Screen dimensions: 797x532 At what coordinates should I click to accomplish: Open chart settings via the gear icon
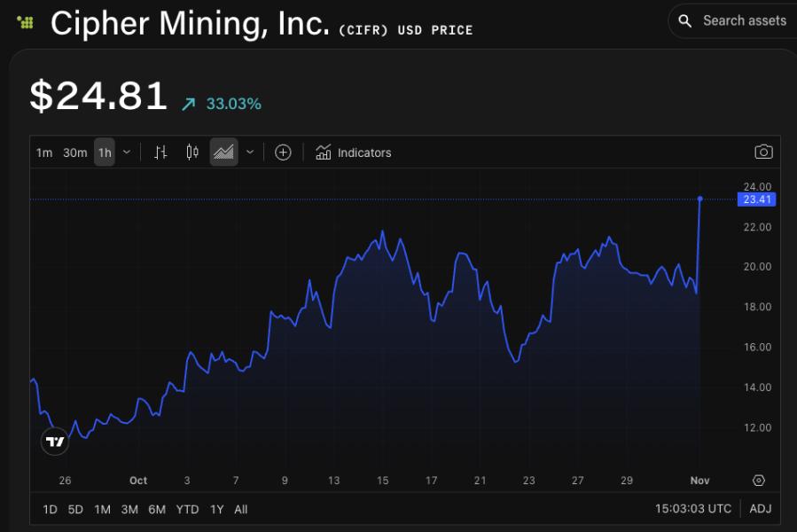point(758,480)
